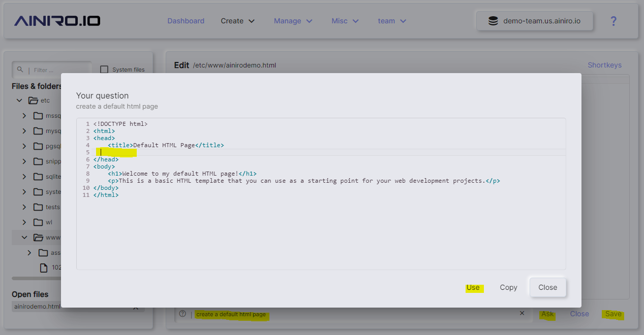Open the Manage dropdown menu
Image resolution: width=644 pixels, height=335 pixels.
(293, 21)
